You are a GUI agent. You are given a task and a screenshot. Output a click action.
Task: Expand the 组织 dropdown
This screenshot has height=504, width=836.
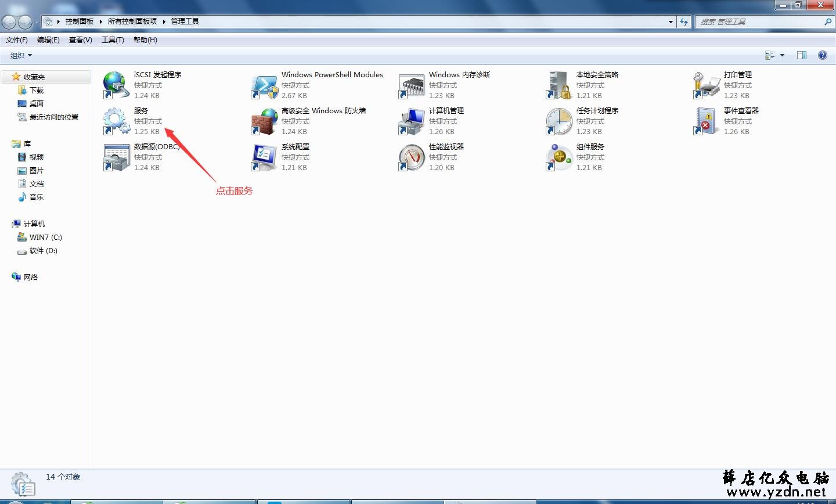(x=21, y=55)
